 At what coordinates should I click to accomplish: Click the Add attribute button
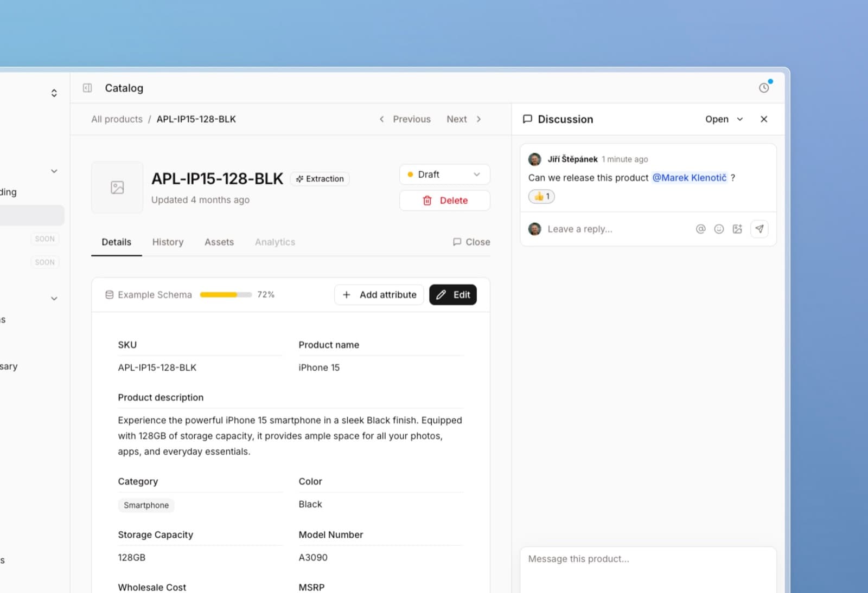coord(379,295)
